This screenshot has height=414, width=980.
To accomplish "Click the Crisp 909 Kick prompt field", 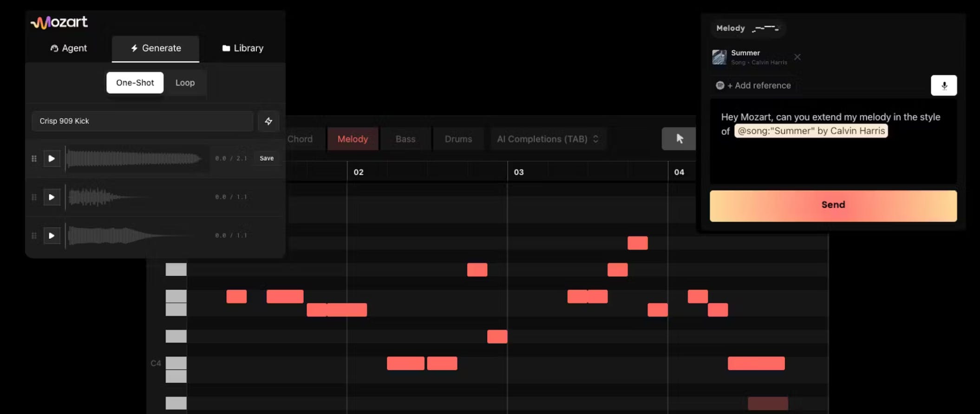I will [x=142, y=121].
